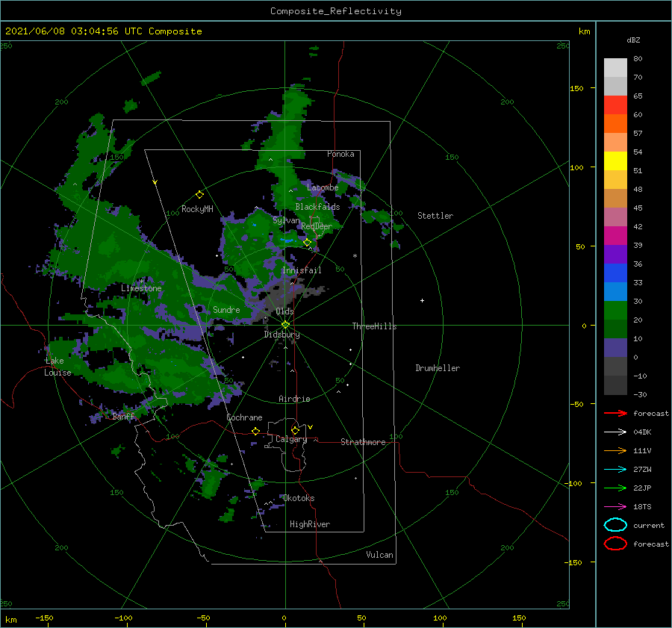Click the 80 dBZ value on the scale
The width and height of the screenshot is (672, 628).
click(638, 59)
